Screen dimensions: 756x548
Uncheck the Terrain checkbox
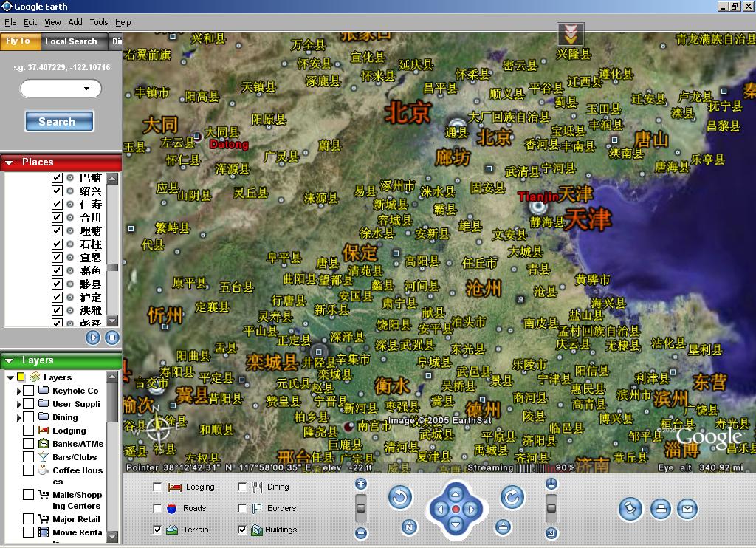coord(157,530)
